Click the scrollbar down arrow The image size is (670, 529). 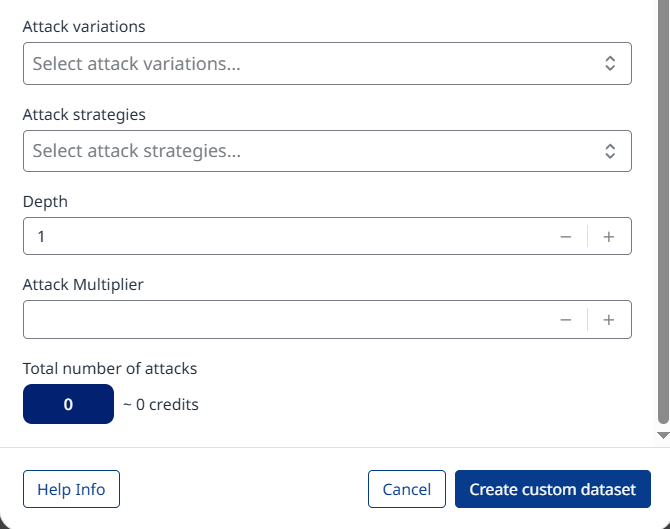point(663,436)
